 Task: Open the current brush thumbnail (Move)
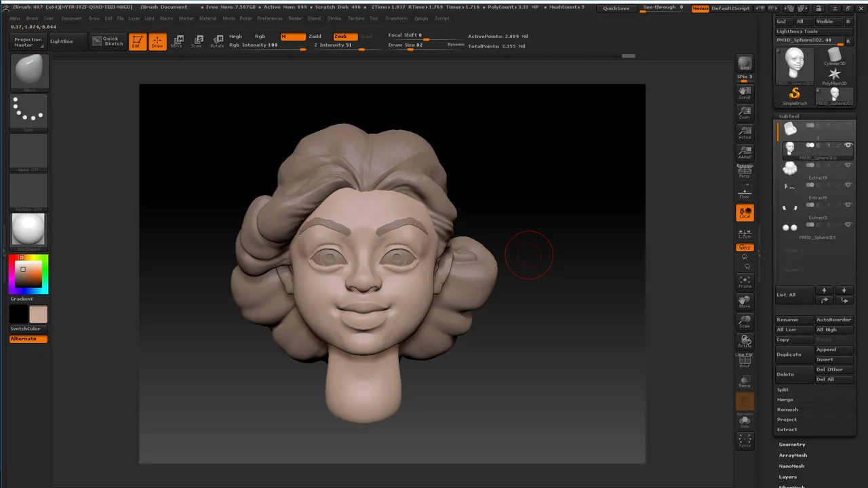[29, 72]
